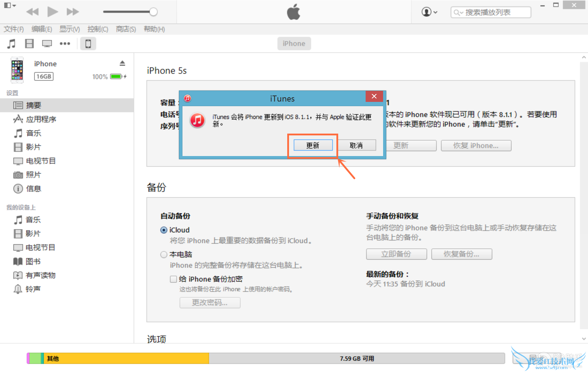The height and width of the screenshot is (373, 588).
Task: Select the iCloud automatic backup option
Action: (164, 230)
